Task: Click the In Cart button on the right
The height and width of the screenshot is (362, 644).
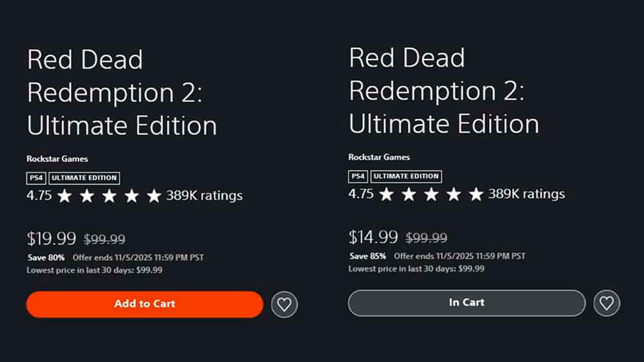Action: (466, 303)
